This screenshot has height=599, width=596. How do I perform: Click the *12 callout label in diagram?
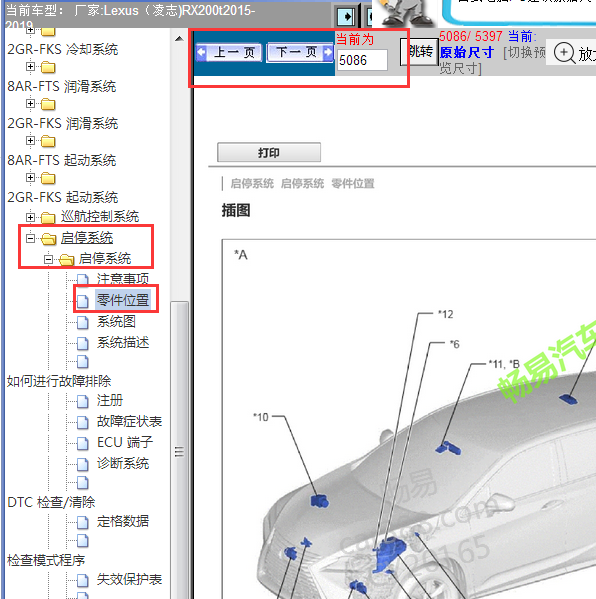click(x=446, y=314)
